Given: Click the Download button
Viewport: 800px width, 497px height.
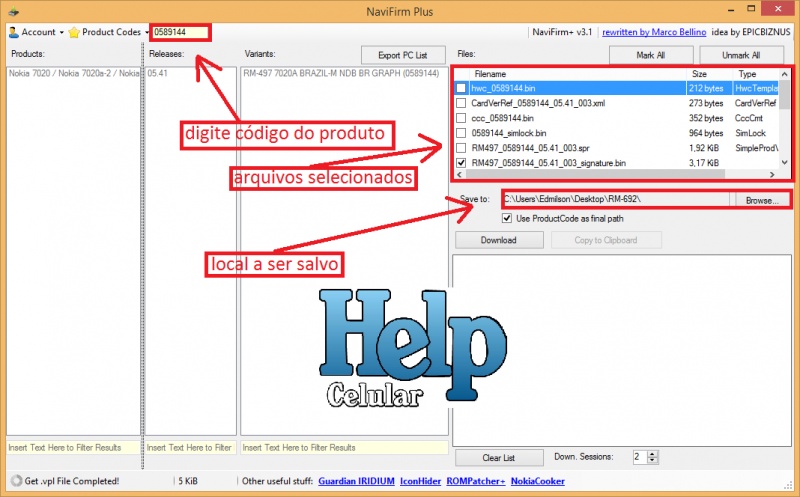Looking at the screenshot, I should tap(499, 240).
